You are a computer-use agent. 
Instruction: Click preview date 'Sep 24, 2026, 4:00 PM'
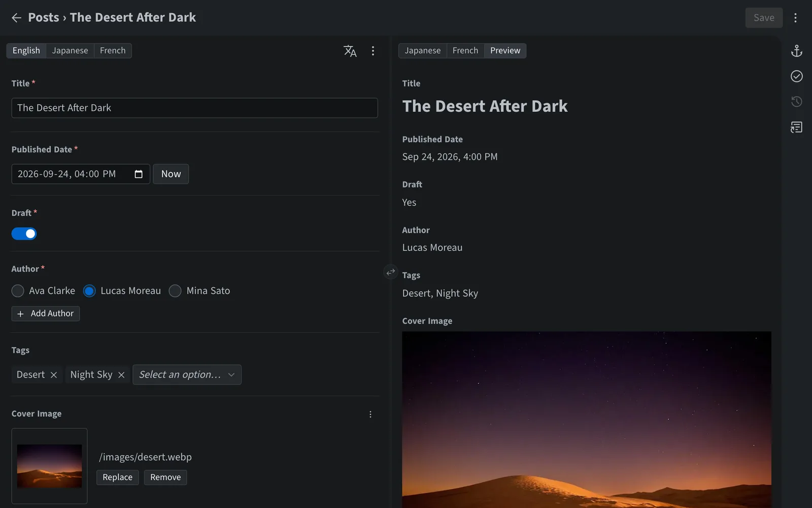(x=450, y=157)
